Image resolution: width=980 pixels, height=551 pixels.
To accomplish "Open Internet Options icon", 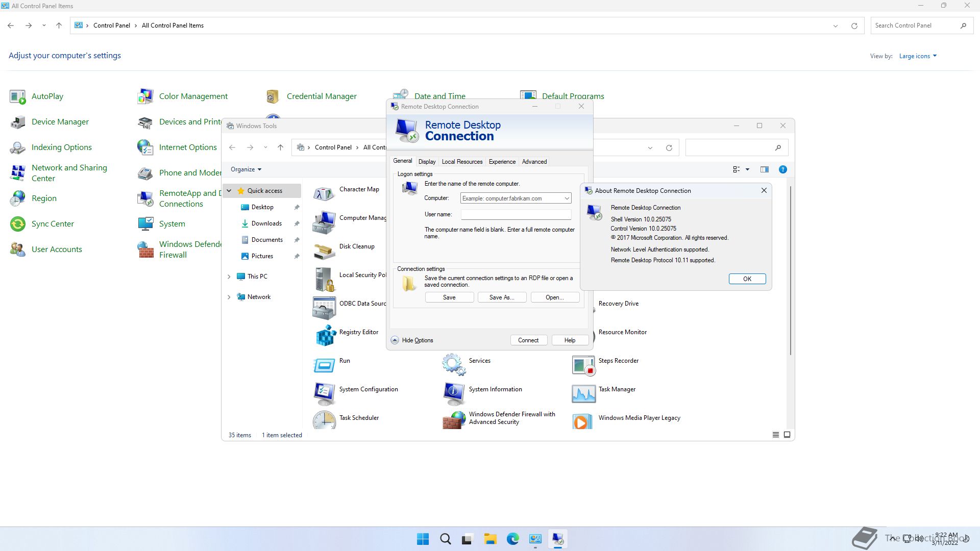I will pos(145,147).
